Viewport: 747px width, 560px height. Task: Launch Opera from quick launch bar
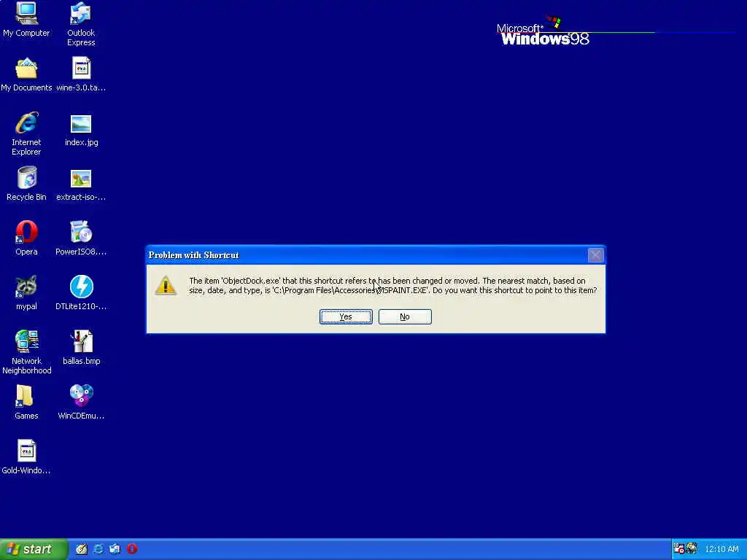tap(132, 549)
